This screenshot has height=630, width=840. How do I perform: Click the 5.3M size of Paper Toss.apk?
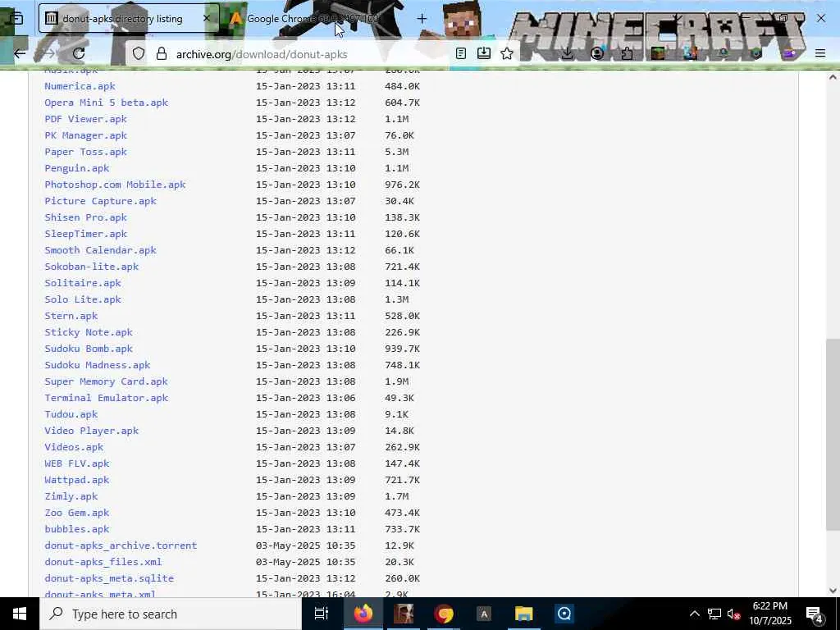396,152
